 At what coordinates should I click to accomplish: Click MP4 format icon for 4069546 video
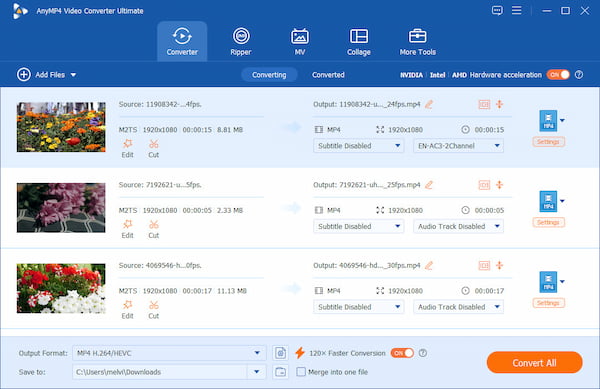[548, 282]
